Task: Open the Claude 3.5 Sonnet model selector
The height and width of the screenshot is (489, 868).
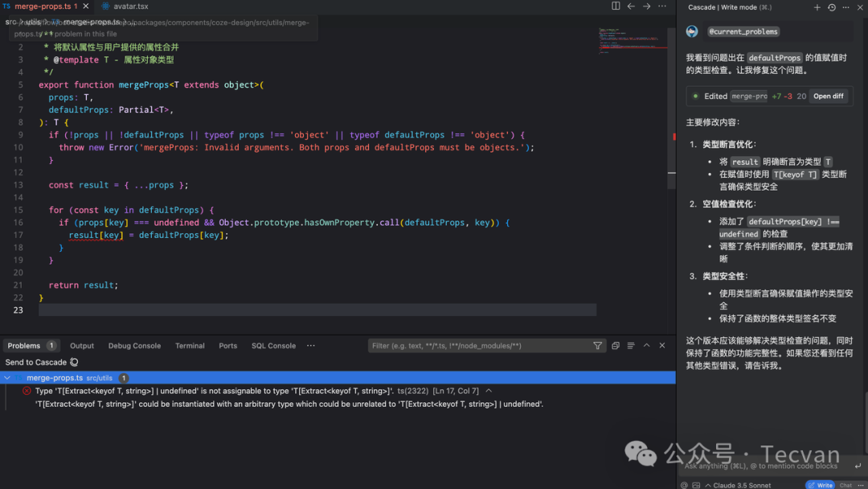Action: (x=738, y=485)
